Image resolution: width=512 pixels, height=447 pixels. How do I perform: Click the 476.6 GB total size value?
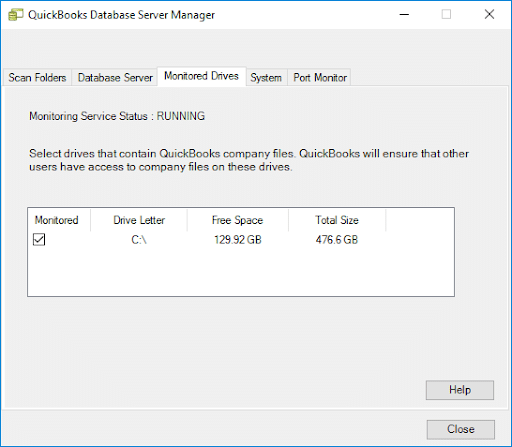337,240
